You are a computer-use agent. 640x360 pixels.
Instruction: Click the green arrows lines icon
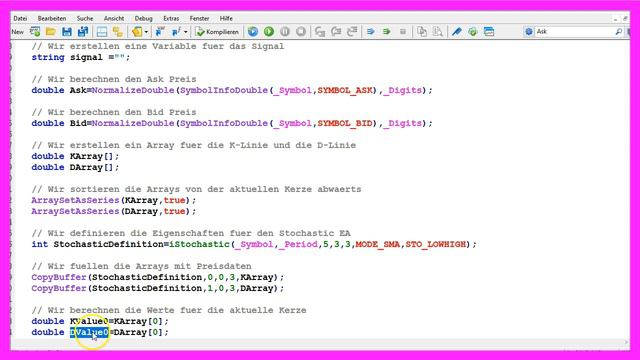coord(387,31)
